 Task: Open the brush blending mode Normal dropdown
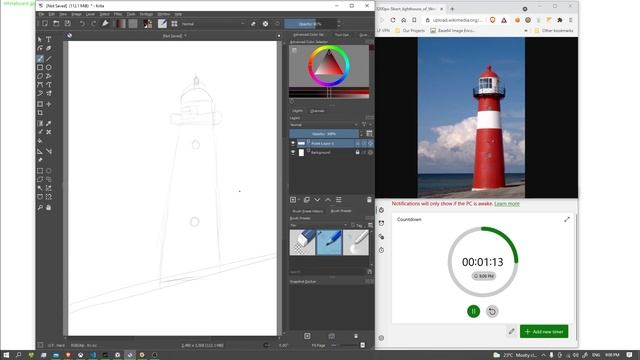pos(213,24)
